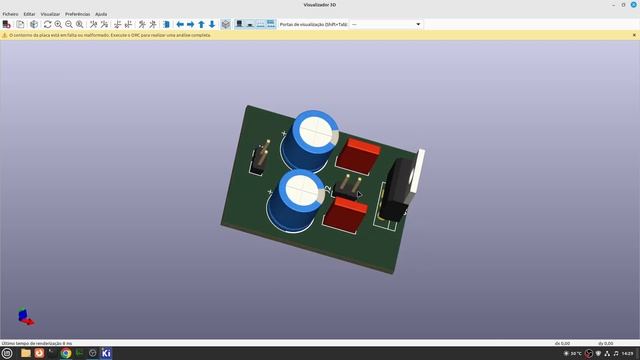Flip the board view

(x=166, y=24)
